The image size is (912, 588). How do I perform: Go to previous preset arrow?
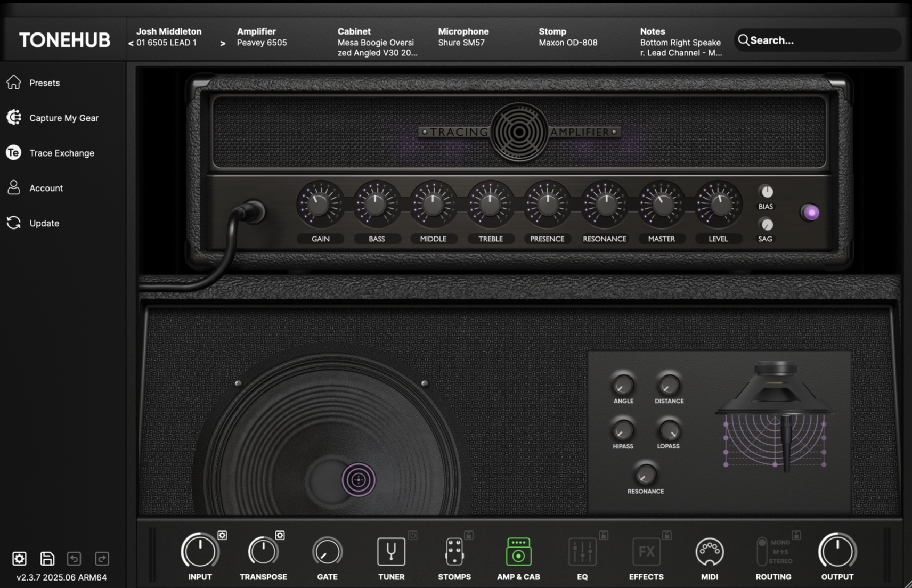pos(131,43)
